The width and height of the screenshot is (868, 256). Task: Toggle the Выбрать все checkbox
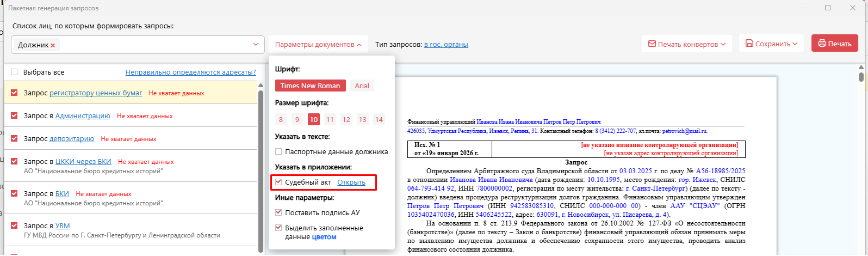pyautogui.click(x=14, y=72)
